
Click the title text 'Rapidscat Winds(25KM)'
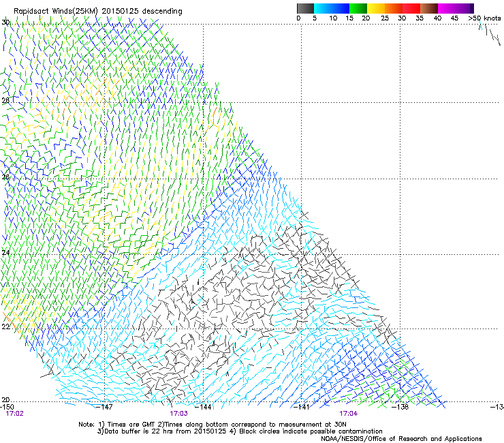(x=56, y=12)
